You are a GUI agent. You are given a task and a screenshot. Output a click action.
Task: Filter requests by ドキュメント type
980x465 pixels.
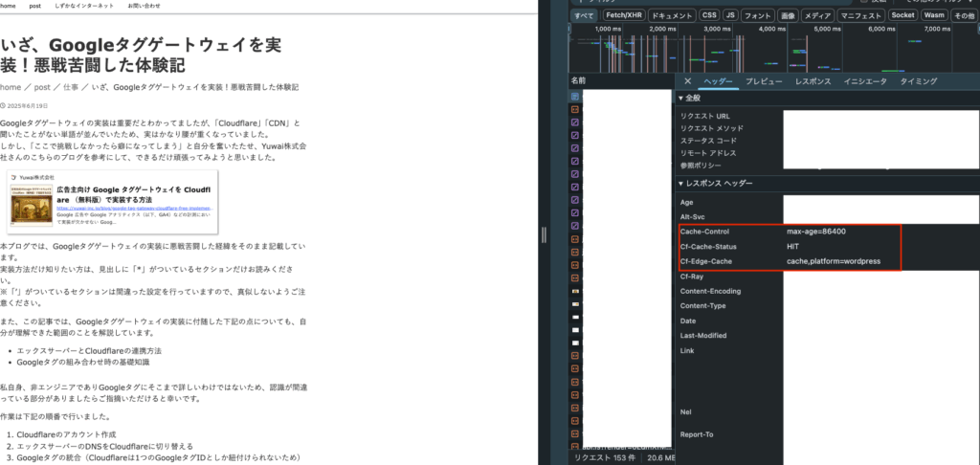tap(671, 15)
